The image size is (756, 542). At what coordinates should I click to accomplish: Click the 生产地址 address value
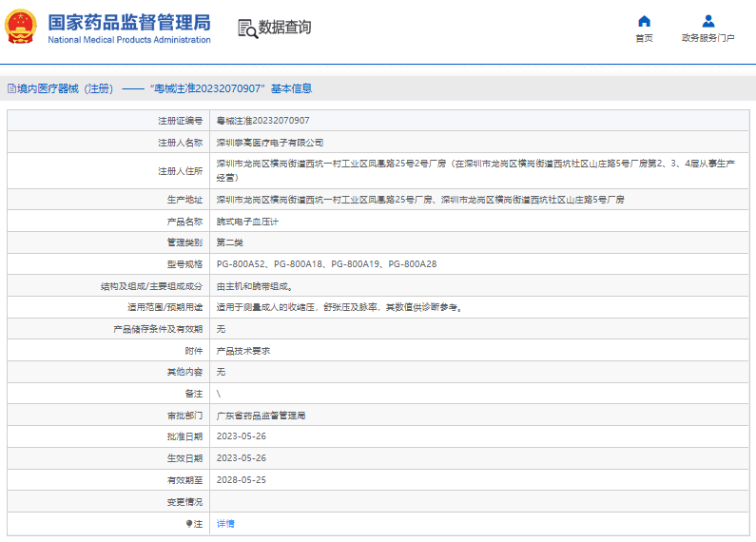coord(420,200)
